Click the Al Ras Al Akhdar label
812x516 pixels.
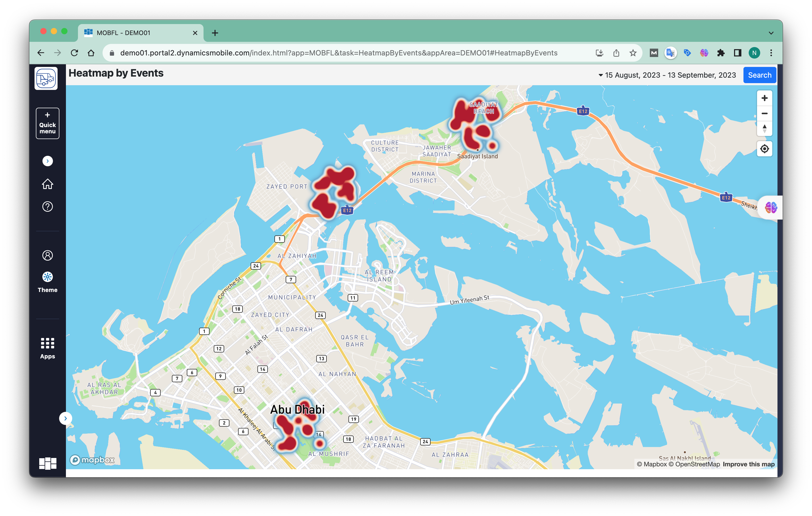pos(104,388)
